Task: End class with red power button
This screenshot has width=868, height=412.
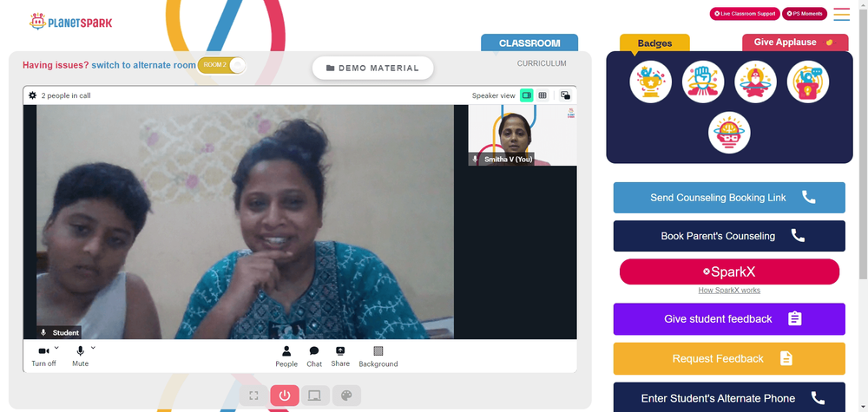Action: pos(285,396)
